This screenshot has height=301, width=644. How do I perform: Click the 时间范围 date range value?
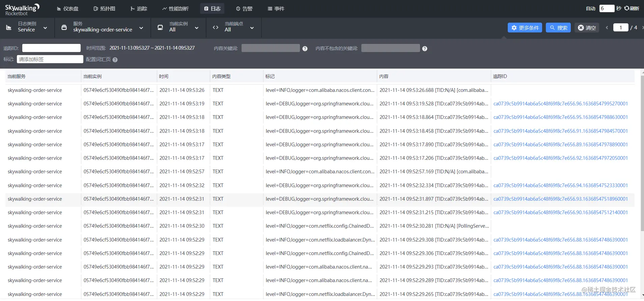point(152,48)
